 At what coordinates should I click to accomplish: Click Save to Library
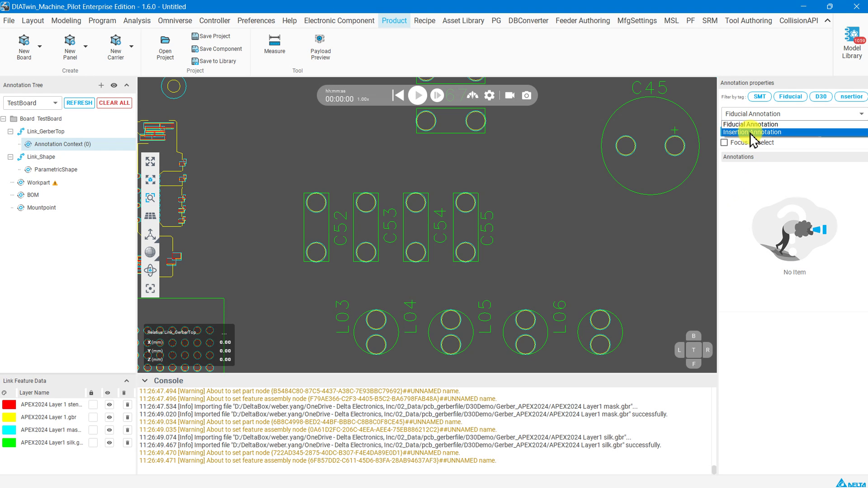(x=213, y=61)
